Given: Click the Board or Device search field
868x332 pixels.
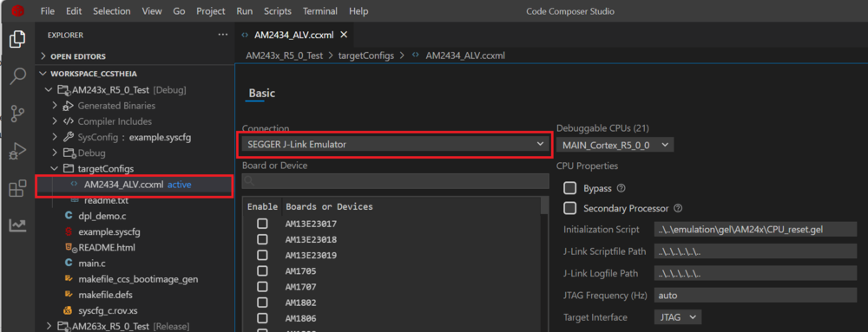Looking at the screenshot, I should coord(395,180).
